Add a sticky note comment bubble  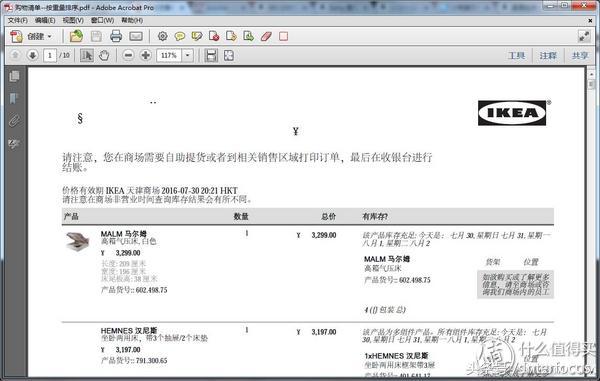(x=179, y=36)
